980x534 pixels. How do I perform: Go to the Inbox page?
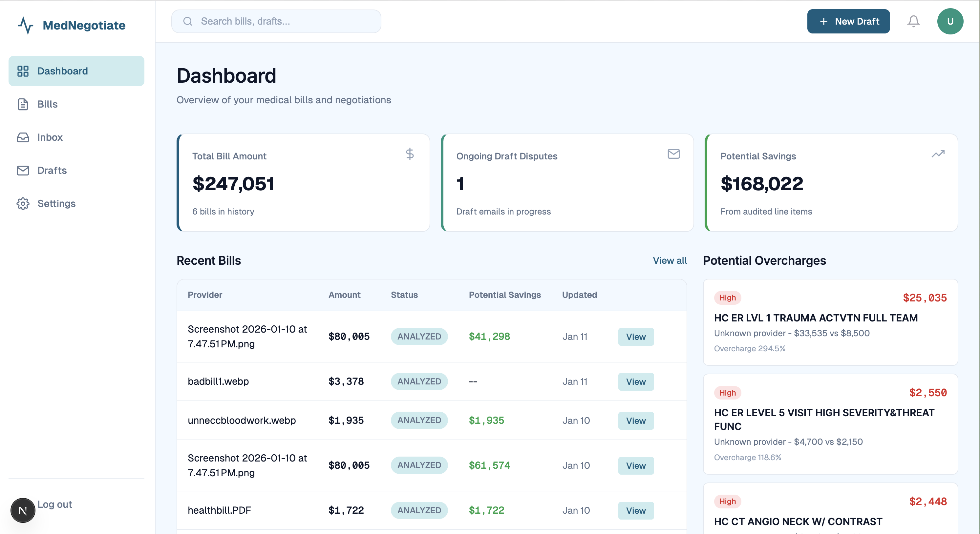50,137
